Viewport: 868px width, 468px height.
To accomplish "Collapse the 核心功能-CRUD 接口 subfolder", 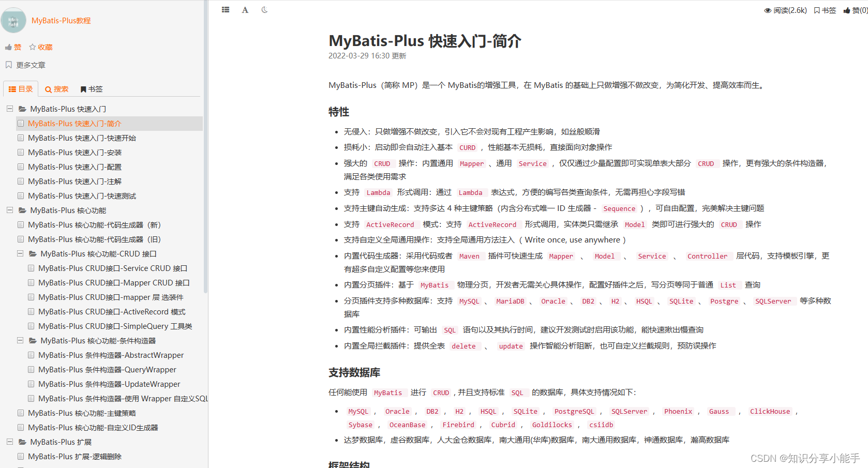I will pyautogui.click(x=20, y=254).
